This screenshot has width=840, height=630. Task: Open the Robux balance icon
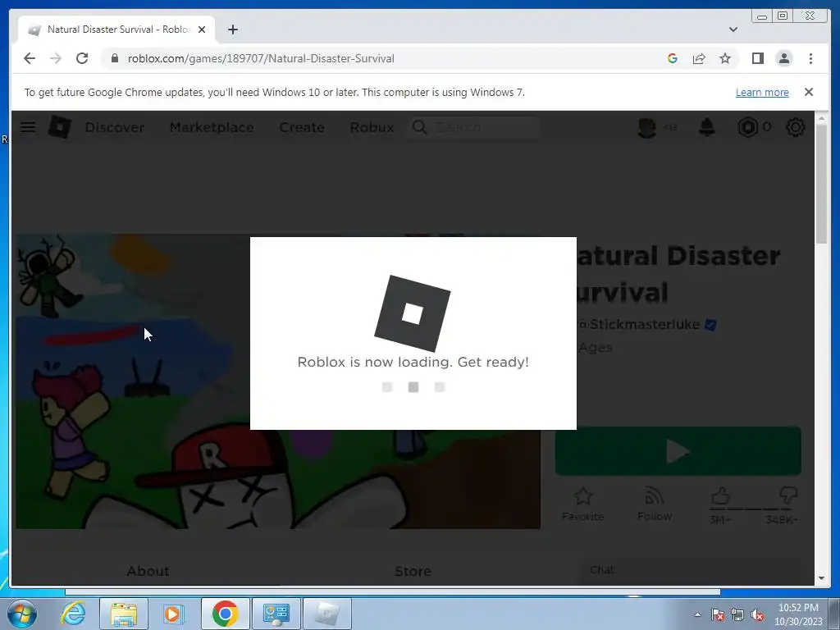click(748, 127)
